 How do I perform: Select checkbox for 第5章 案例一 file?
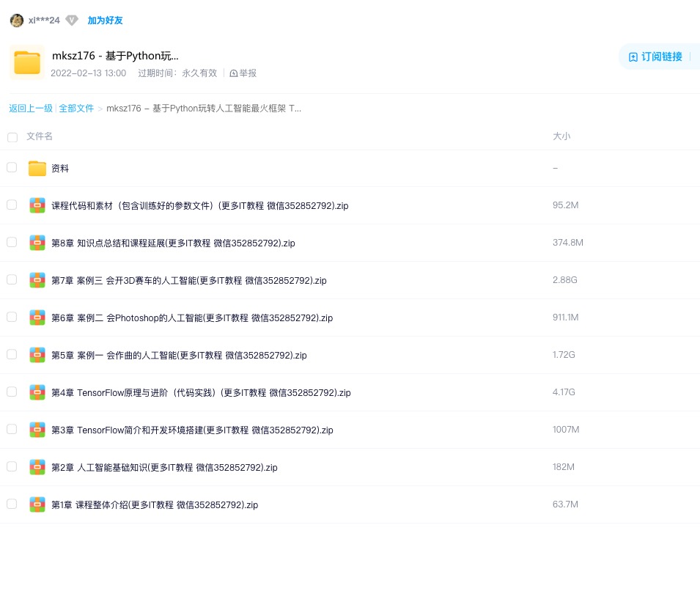12,354
